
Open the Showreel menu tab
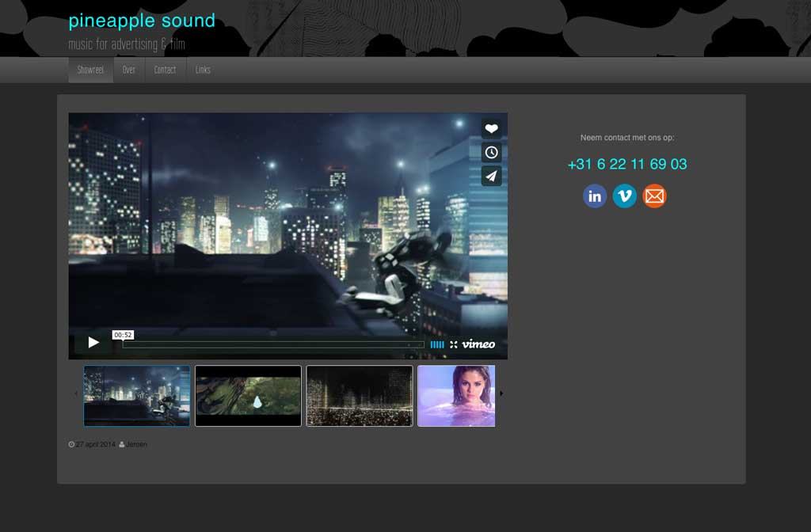[x=90, y=70]
